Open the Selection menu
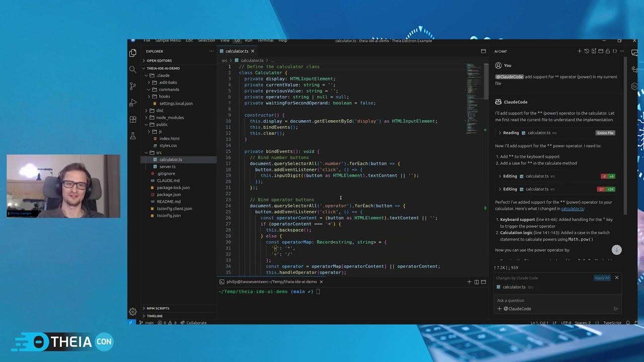This screenshot has height=362, width=644. [x=206, y=41]
